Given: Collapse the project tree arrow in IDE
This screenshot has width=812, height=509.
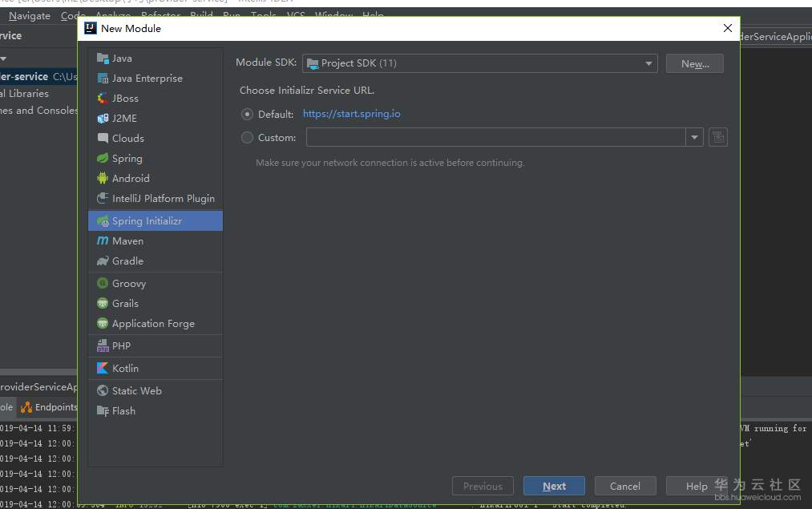Looking at the screenshot, I should pyautogui.click(x=3, y=59).
